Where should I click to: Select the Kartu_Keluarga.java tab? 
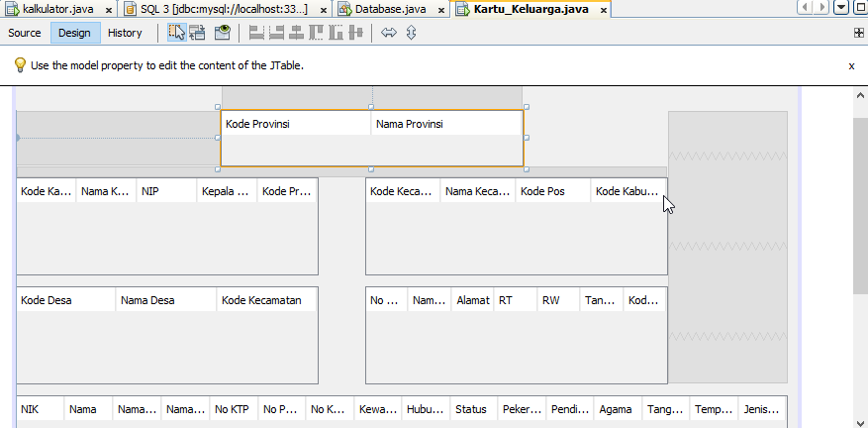point(530,10)
